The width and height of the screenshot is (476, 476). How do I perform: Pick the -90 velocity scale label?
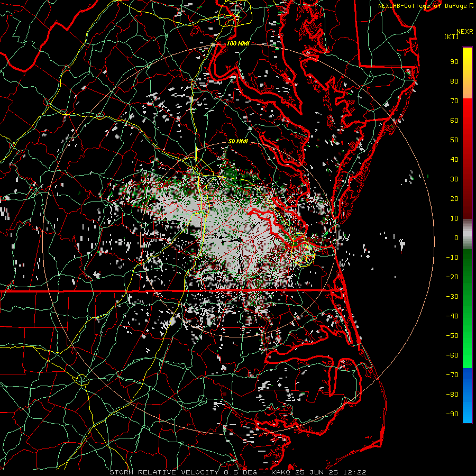click(452, 414)
